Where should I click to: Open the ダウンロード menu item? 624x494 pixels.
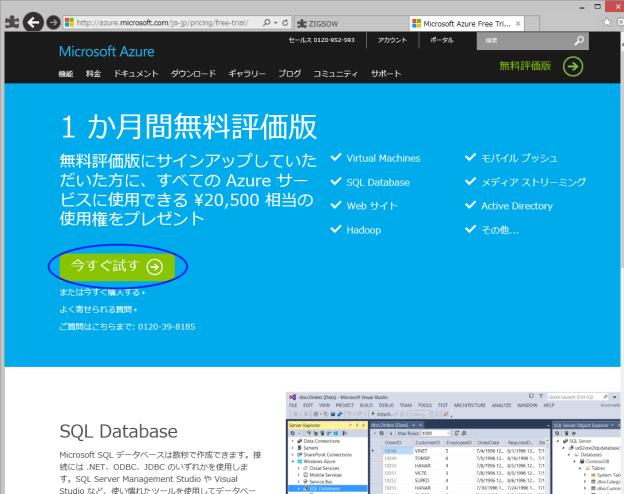(193, 74)
